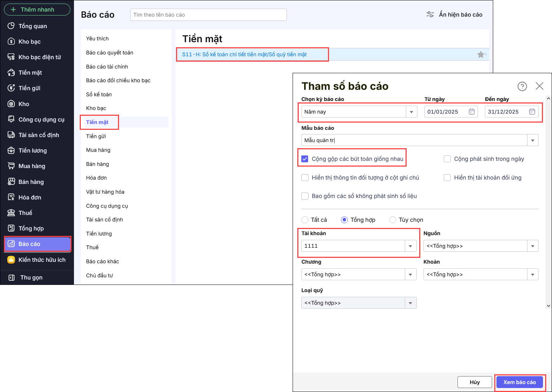Click the 'Tìm theo tên báo cáo' search field
The width and height of the screenshot is (552, 392).
208,15
